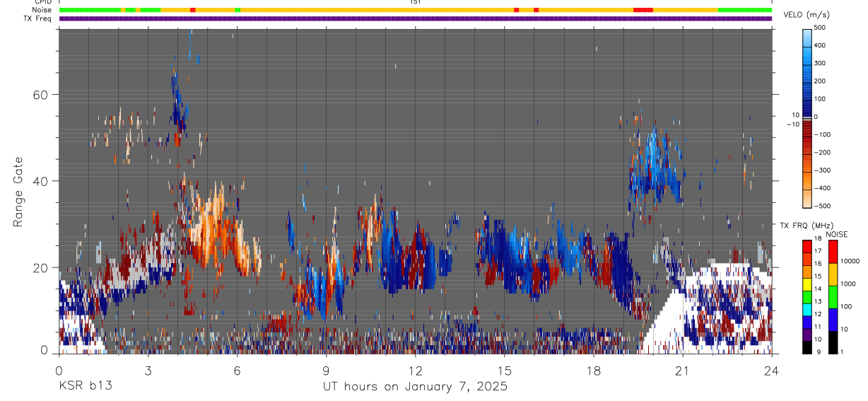Click the 10000 label on NOISE legend
Screen dimensions: 868x401
[x=849, y=261]
